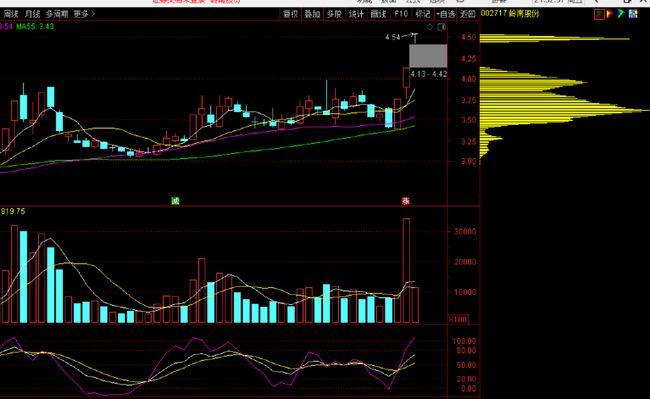The height and width of the screenshot is (399, 650).
Task: Expand the 更多 periods menu
Action: pos(84,14)
